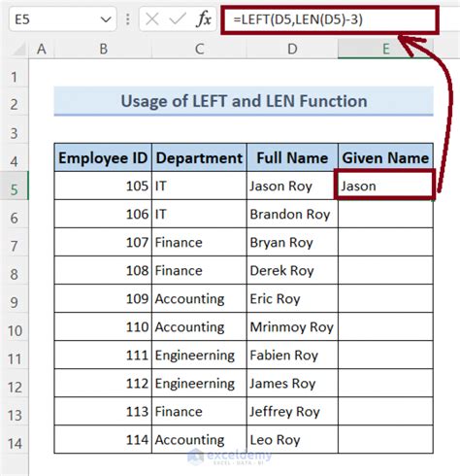Select the 'Mrinmoy Roy' cell
460x476 pixels.
292,326
